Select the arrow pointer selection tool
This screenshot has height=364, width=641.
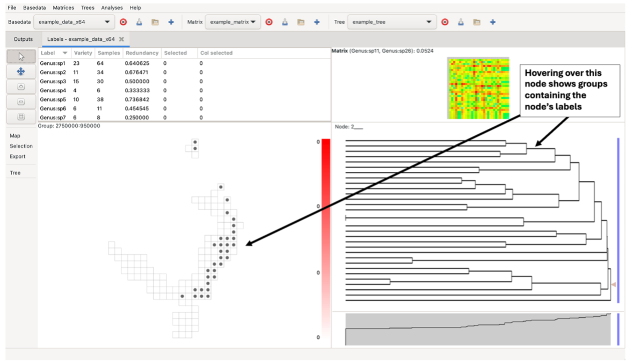[x=21, y=56]
